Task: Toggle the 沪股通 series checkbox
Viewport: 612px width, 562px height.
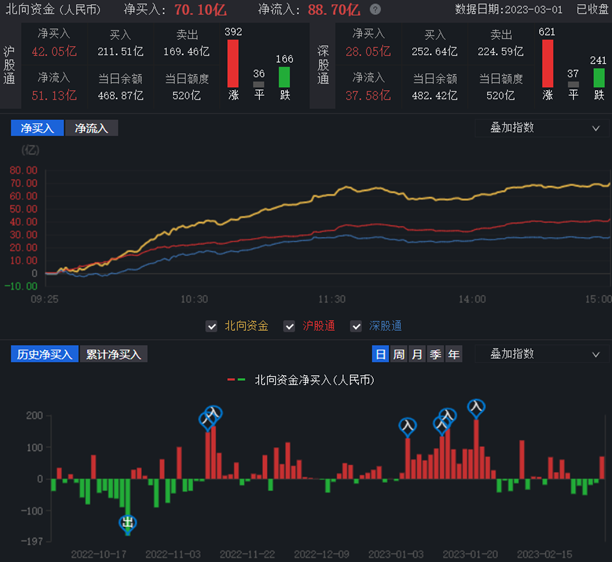Action: 290,326
